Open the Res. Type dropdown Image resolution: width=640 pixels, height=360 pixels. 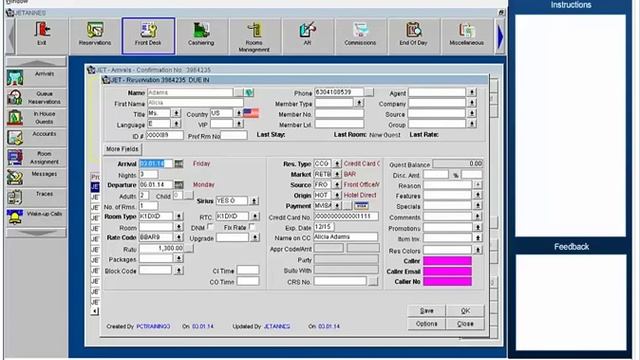coord(337,164)
